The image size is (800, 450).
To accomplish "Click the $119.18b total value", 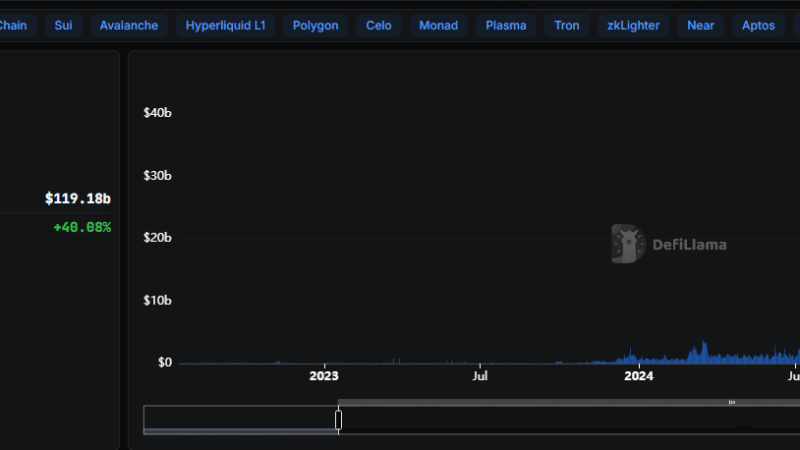I will click(x=78, y=198).
